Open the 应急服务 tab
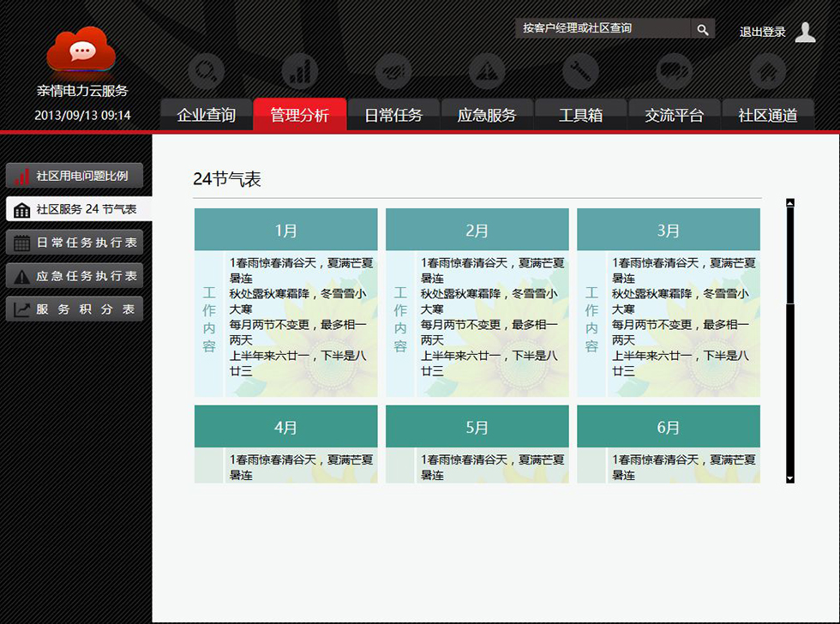This screenshot has width=840, height=624. pyautogui.click(x=487, y=115)
